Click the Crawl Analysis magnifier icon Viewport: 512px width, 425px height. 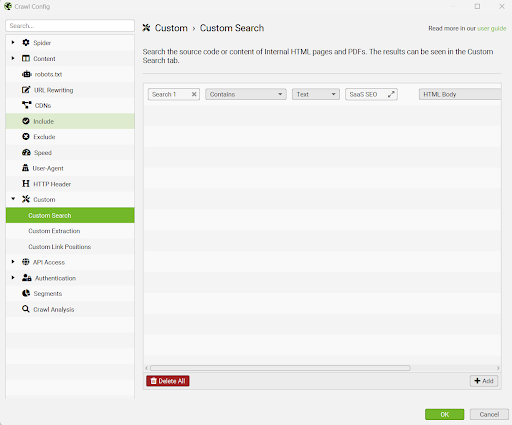26,309
